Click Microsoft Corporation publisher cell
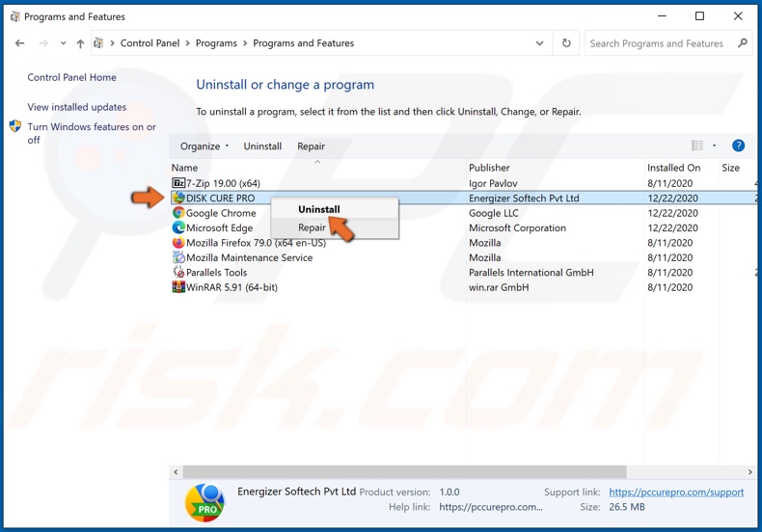The image size is (762, 532). [517, 227]
